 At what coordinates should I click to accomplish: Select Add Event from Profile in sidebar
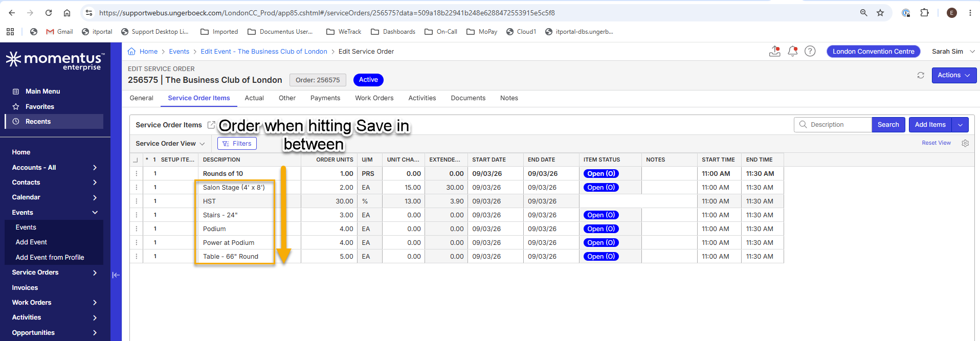click(50, 258)
